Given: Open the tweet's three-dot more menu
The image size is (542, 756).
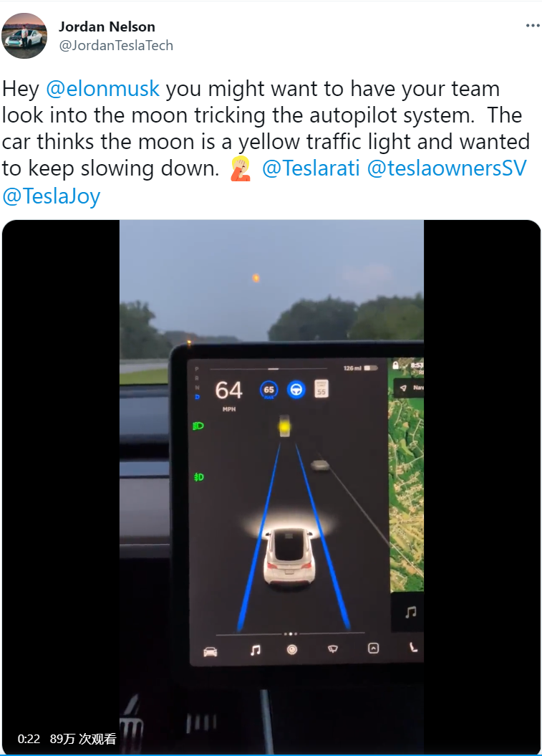Looking at the screenshot, I should 533,26.
